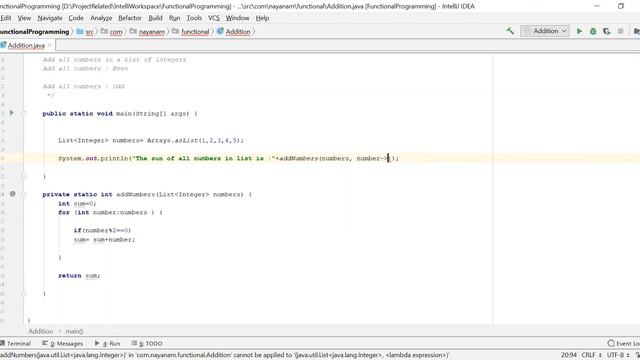Screen dimensions: 640x360
Task: Open the Analyze menu
Action: point(101,18)
